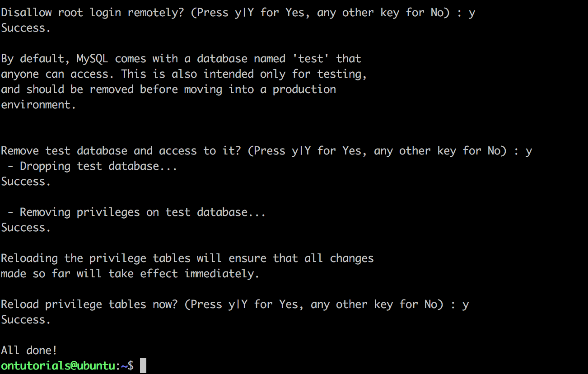Click 'and should be removed before' line
Viewport: 588px width, 374px height.
point(168,89)
